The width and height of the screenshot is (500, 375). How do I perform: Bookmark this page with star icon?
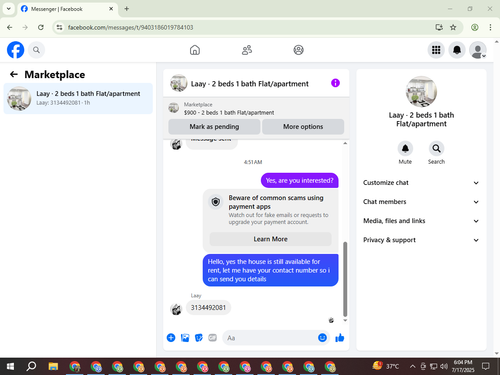(x=453, y=27)
